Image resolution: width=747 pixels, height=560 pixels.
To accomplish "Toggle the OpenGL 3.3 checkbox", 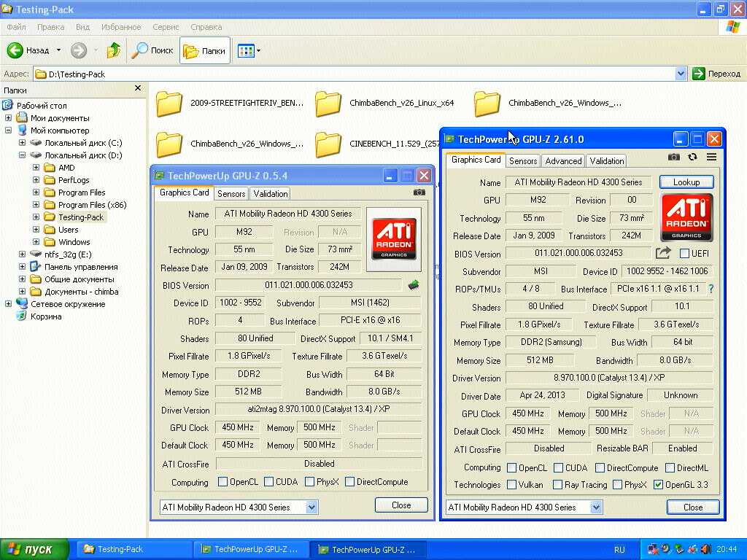I will [x=659, y=485].
